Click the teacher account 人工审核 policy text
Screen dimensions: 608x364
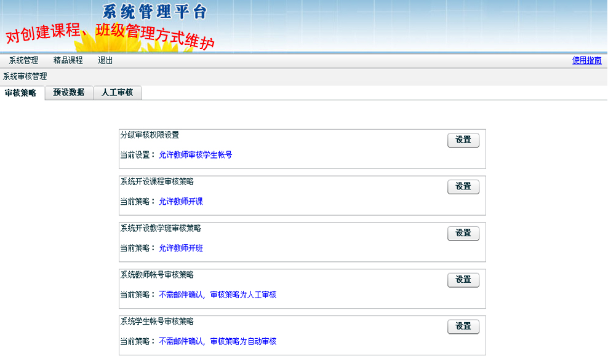click(x=217, y=295)
